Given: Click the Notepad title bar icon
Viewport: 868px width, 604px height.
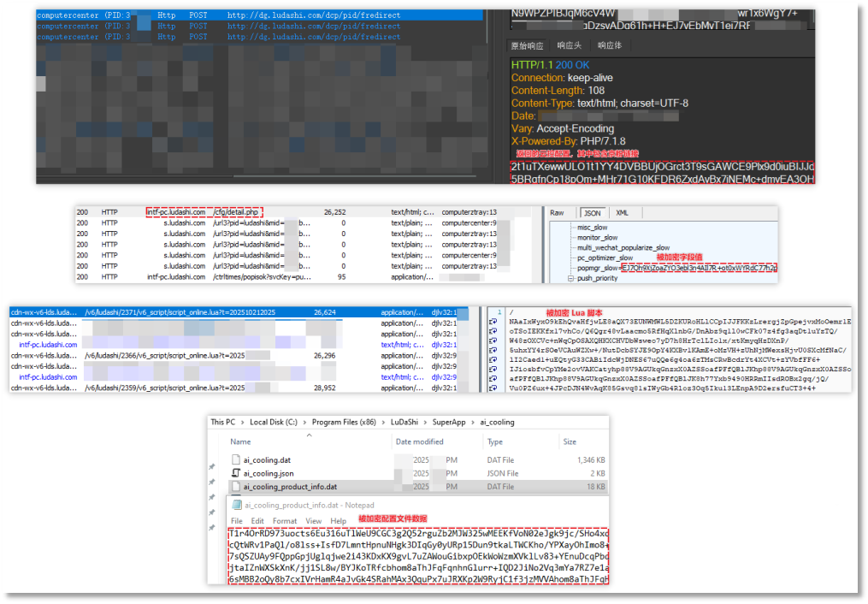Looking at the screenshot, I should click(235, 505).
